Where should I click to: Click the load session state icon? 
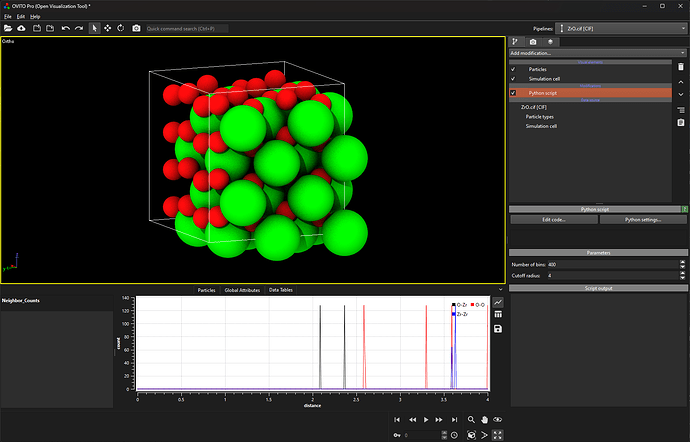pyautogui.click(x=37, y=28)
